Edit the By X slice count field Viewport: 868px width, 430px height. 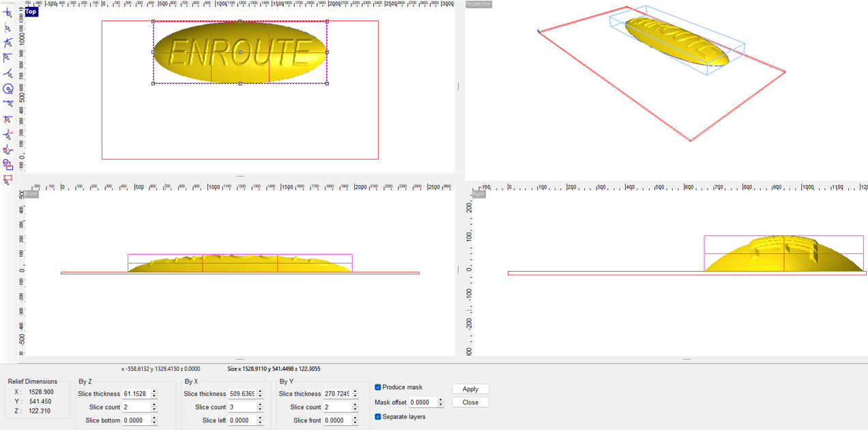point(242,407)
